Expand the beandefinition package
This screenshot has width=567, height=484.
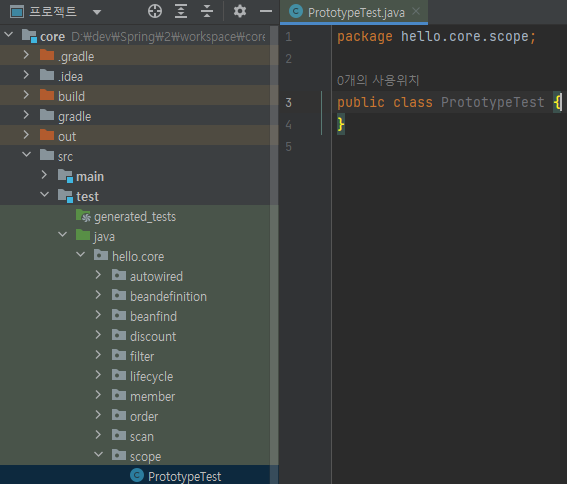(x=98, y=295)
